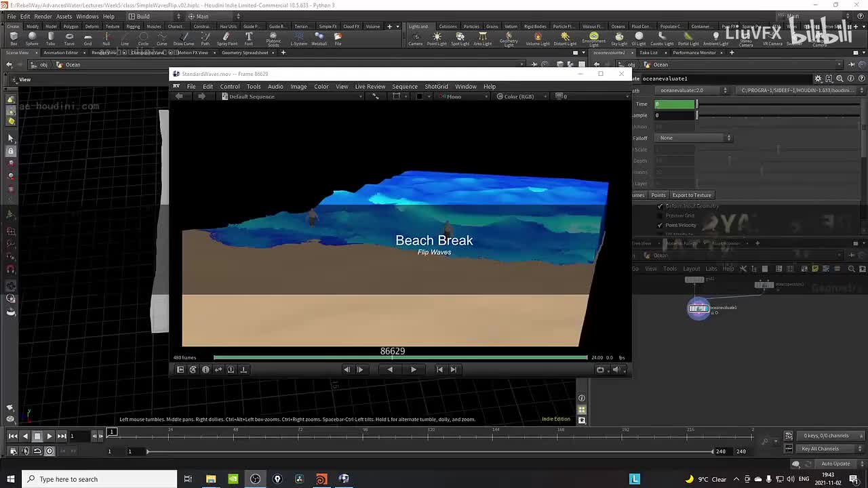This screenshot has height=488, width=868.
Task: Open the Falloff dropdown set to None
Action: point(694,138)
